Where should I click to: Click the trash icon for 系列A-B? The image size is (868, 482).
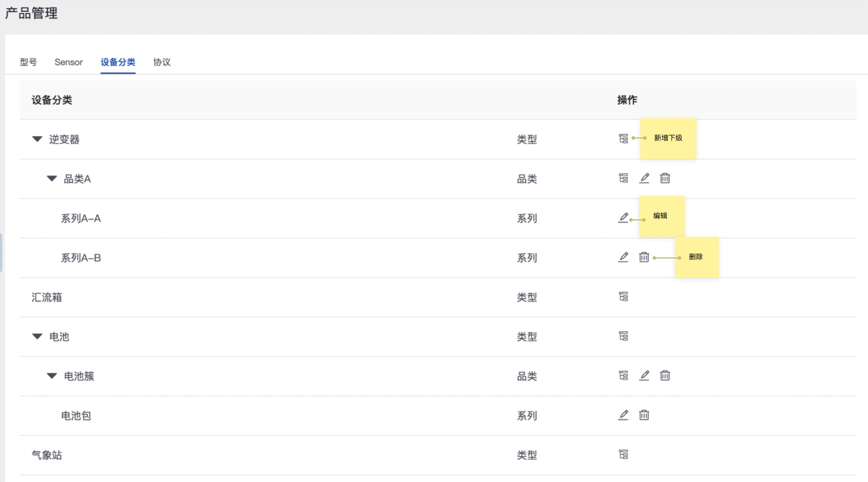click(644, 257)
